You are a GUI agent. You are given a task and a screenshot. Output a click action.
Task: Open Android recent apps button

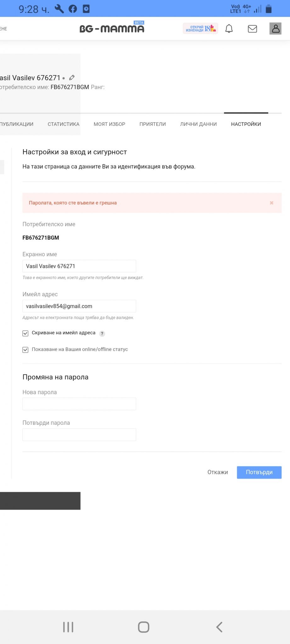(x=68, y=627)
